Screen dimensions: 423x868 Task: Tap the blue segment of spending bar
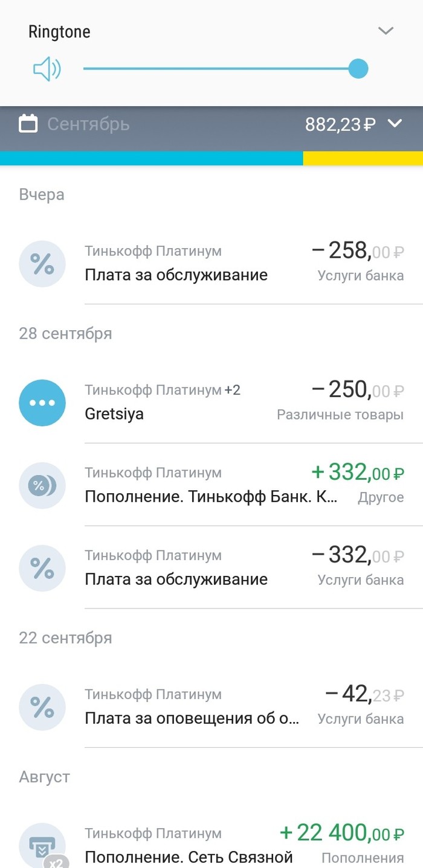[x=151, y=158]
